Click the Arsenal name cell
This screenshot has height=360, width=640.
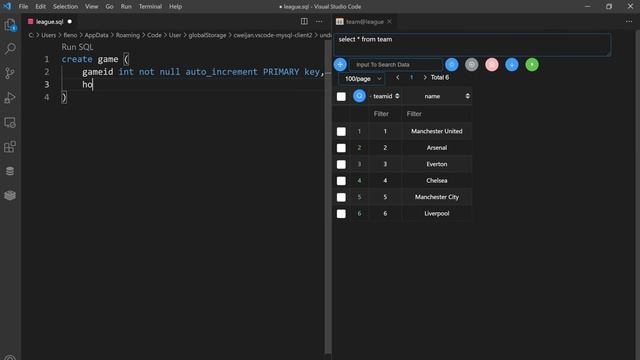(437, 148)
